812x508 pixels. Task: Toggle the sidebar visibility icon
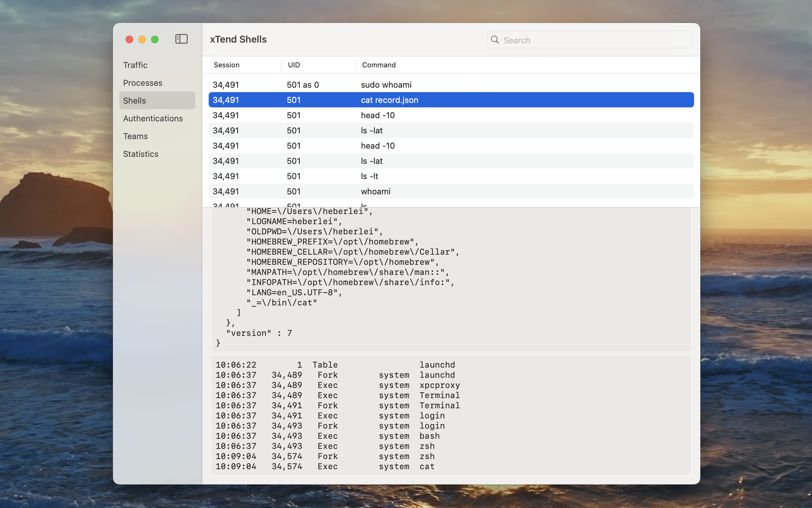pos(181,39)
